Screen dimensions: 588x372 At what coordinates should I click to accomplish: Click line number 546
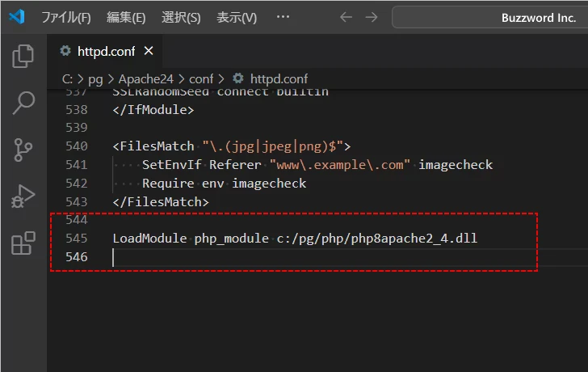coord(77,257)
